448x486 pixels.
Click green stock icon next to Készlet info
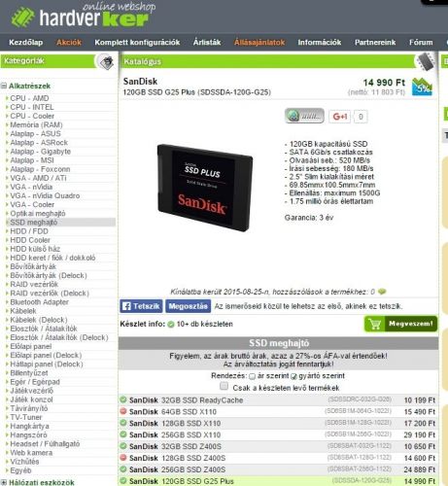[x=171, y=324]
